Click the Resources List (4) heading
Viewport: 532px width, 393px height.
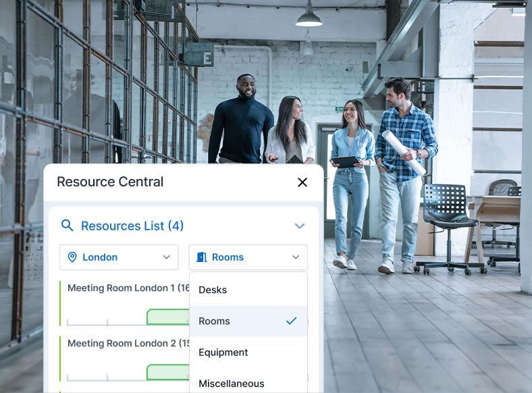coord(132,226)
